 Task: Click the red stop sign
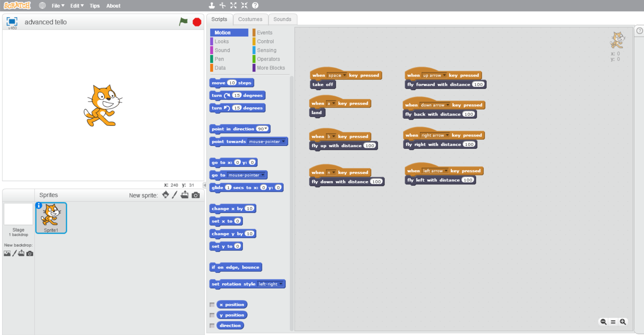197,22
